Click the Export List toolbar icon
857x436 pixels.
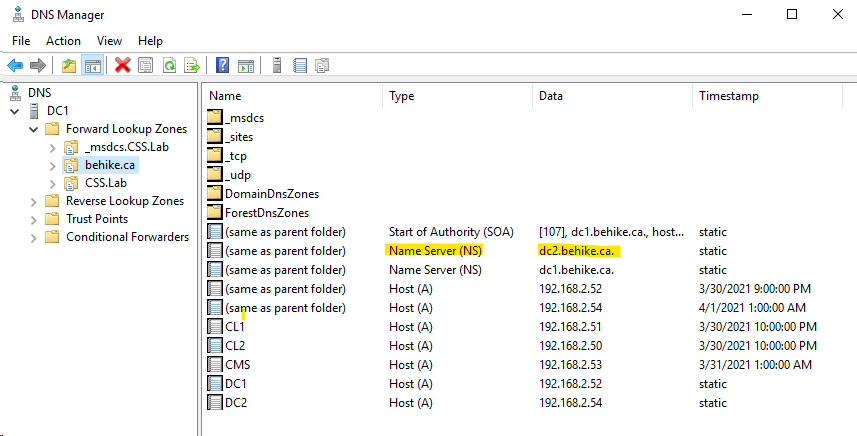[192, 65]
